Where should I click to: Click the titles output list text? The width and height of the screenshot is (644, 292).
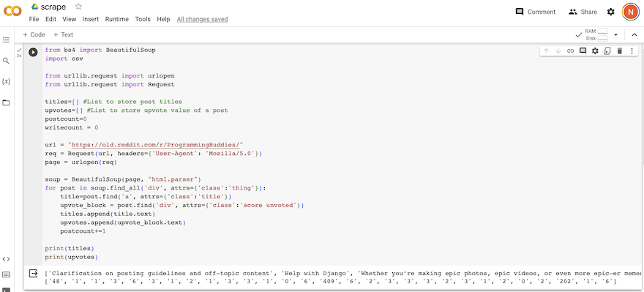[343, 273]
